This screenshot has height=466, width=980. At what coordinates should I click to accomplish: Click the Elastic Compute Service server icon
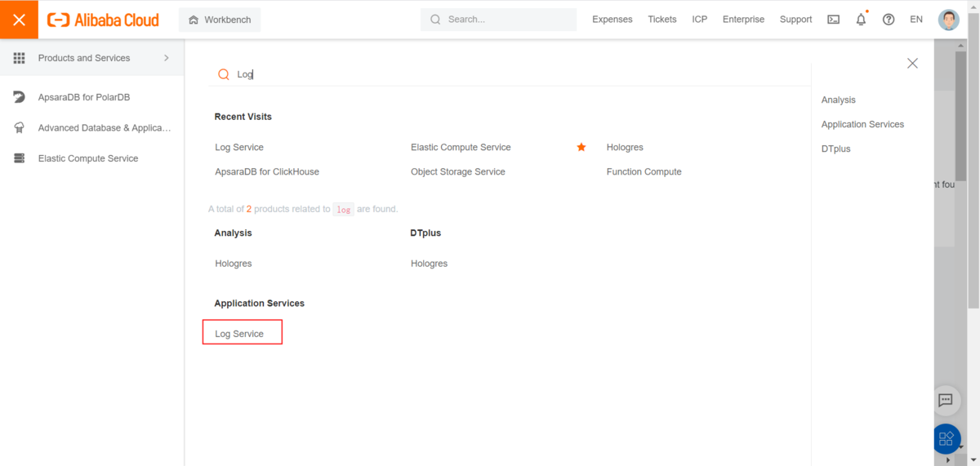click(x=19, y=158)
